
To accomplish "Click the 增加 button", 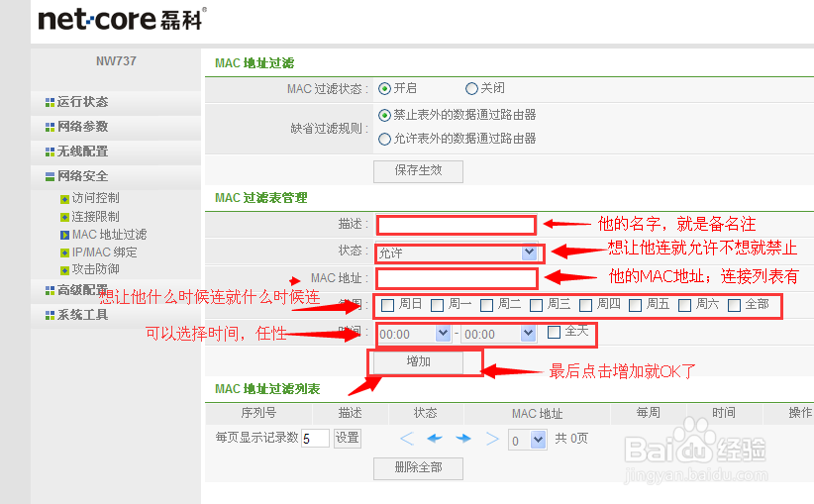I will (x=419, y=362).
